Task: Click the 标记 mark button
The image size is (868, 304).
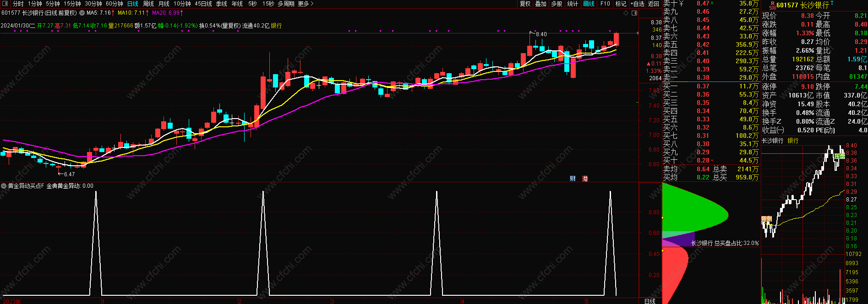Action: tap(621, 4)
